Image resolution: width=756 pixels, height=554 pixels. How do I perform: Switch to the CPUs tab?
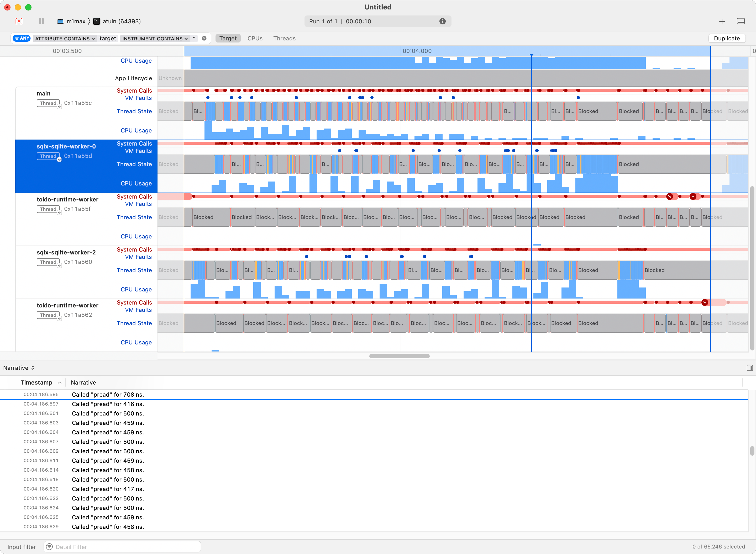(255, 38)
